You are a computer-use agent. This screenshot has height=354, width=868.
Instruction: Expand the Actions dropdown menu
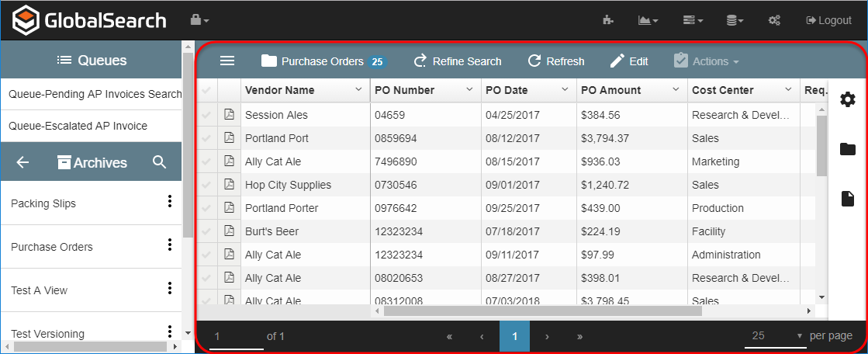706,61
